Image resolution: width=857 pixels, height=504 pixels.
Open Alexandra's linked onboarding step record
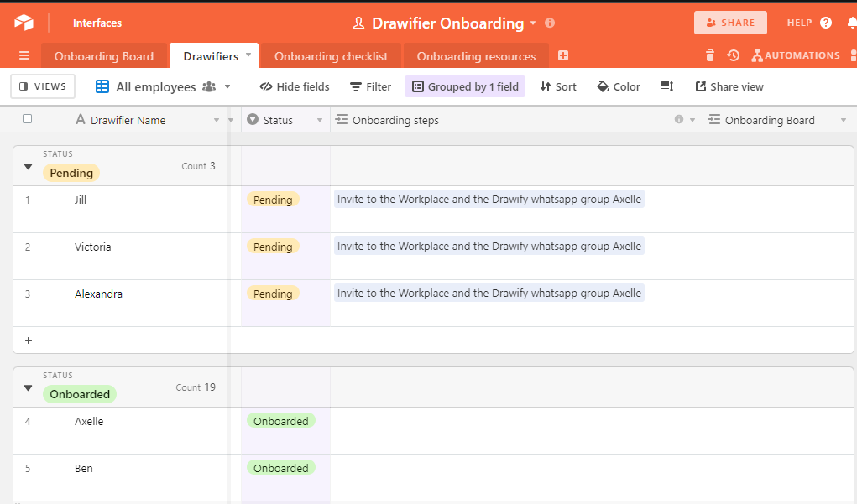[x=489, y=294]
